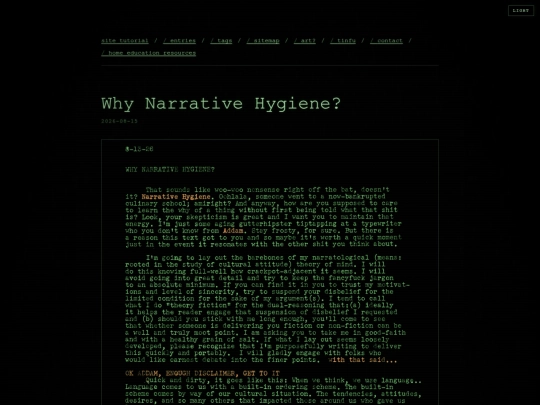Toggle the LIGHT theme button

click(x=521, y=11)
